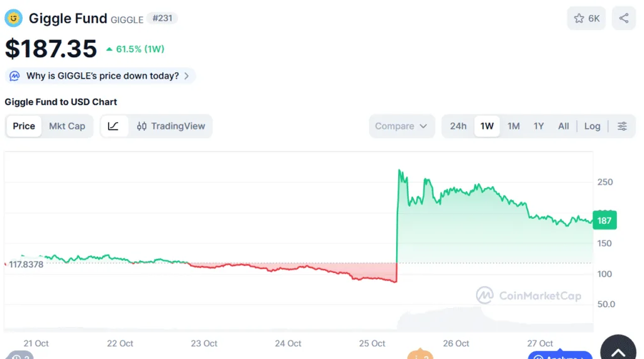The image size is (644, 359).
Task: Open the TradingView candlestick chart
Action: click(171, 126)
